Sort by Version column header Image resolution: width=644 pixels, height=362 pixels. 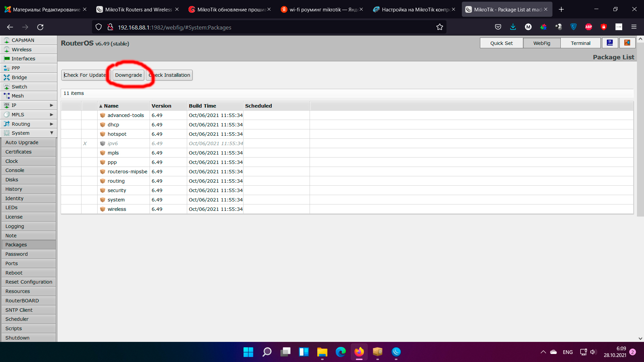pyautogui.click(x=168, y=106)
